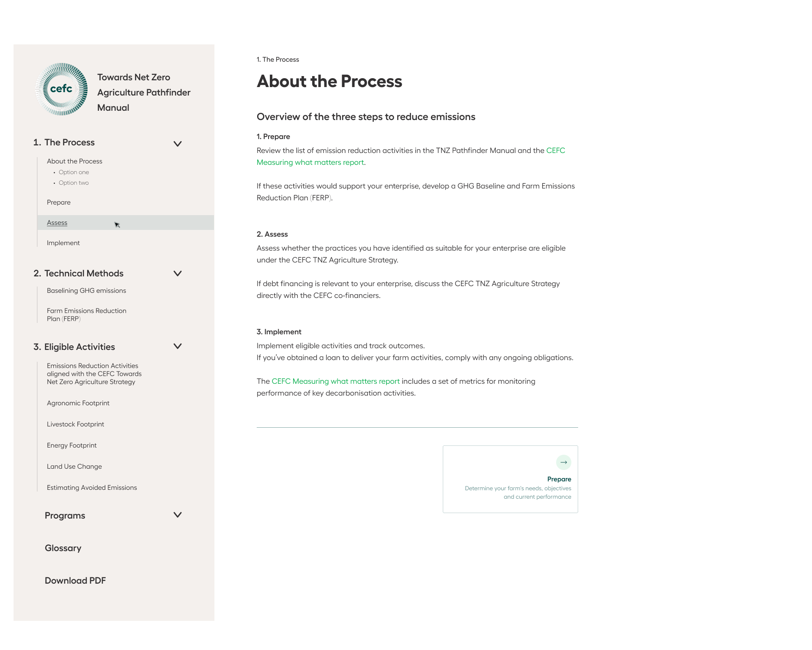Select About the Process in sidebar

click(74, 161)
